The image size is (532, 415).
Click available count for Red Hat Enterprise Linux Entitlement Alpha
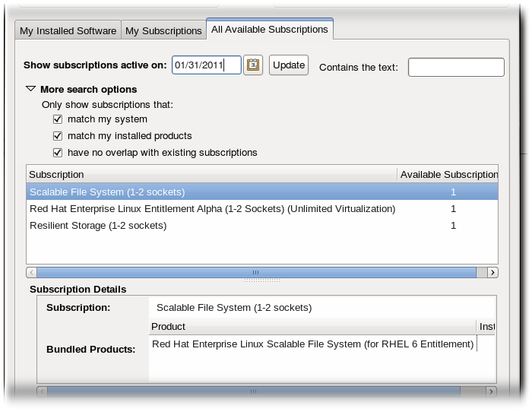tap(453, 209)
